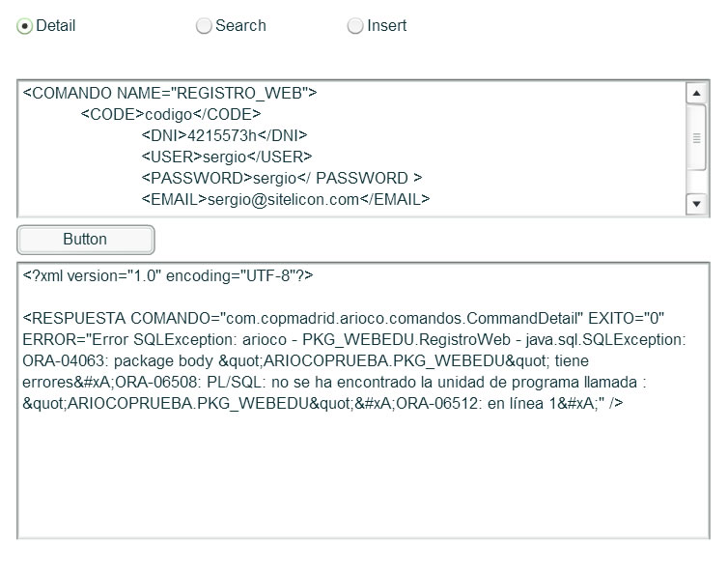
Task: Place cursor on the COMANDO NAME line
Action: [x=170, y=93]
